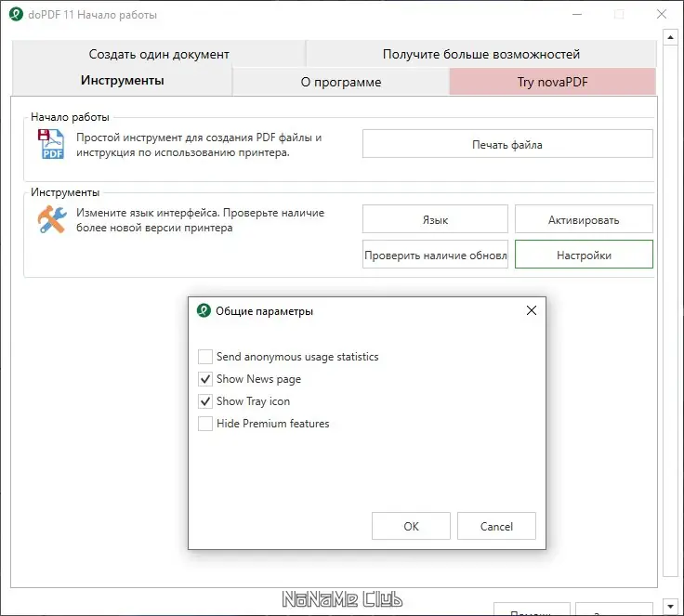Click the scrollbar down arrow
This screenshot has height=616, width=684.
[x=670, y=606]
